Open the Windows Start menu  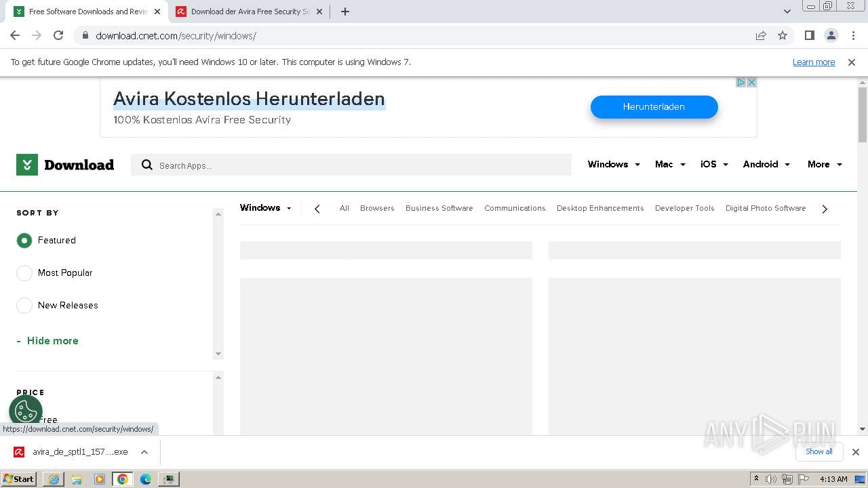point(18,479)
